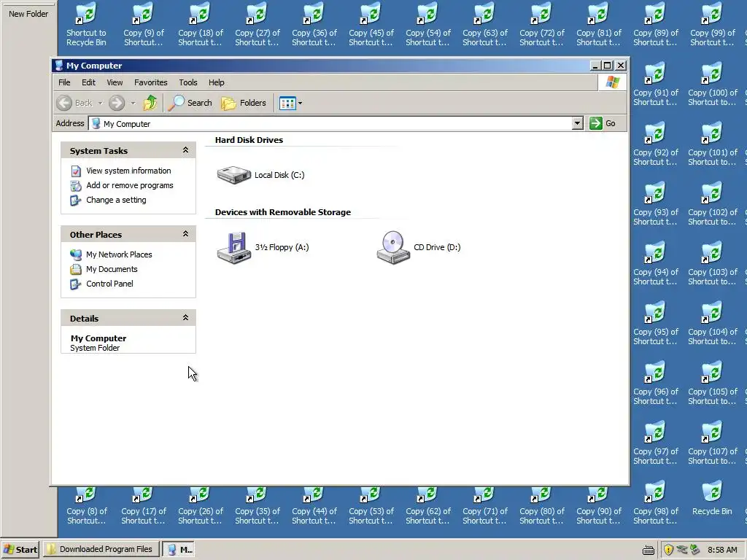The height and width of the screenshot is (560, 747).
Task: Open My Documents link
Action: 112,269
